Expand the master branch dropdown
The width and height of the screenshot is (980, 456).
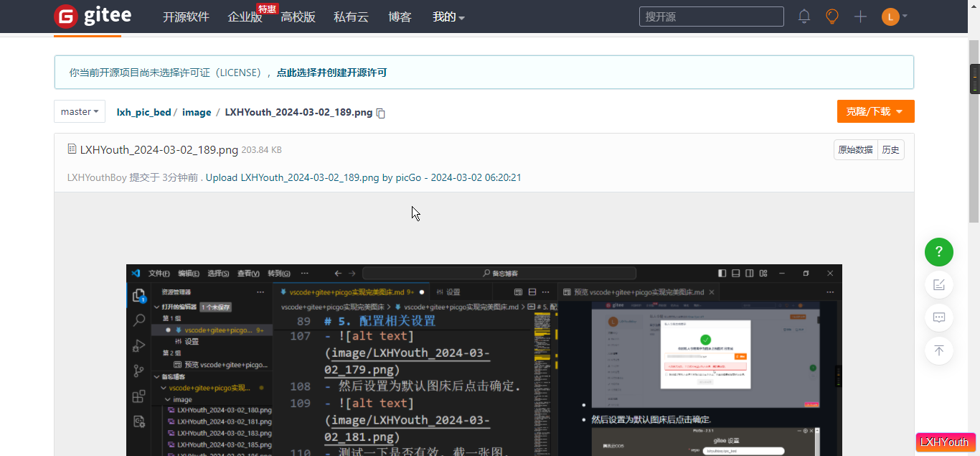(x=79, y=111)
